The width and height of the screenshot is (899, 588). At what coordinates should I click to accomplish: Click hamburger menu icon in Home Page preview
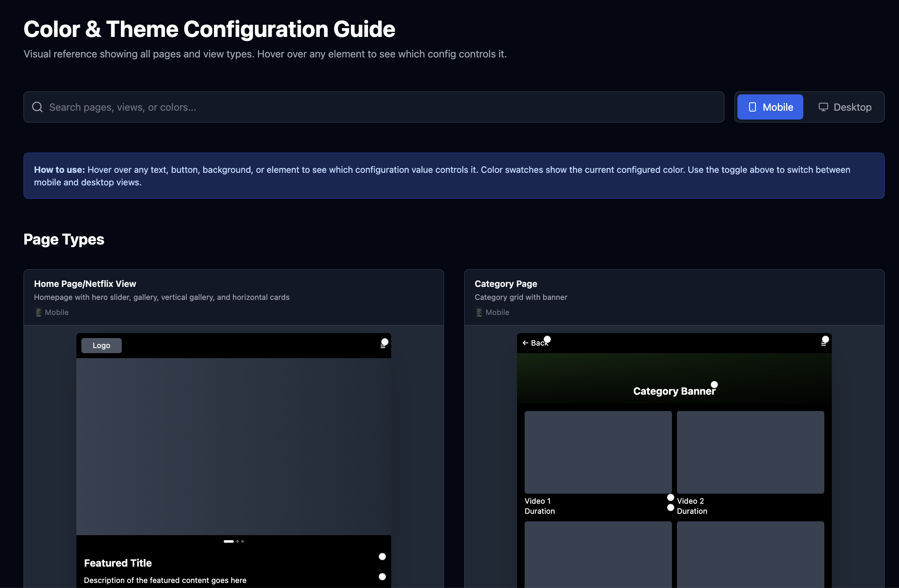tap(383, 346)
